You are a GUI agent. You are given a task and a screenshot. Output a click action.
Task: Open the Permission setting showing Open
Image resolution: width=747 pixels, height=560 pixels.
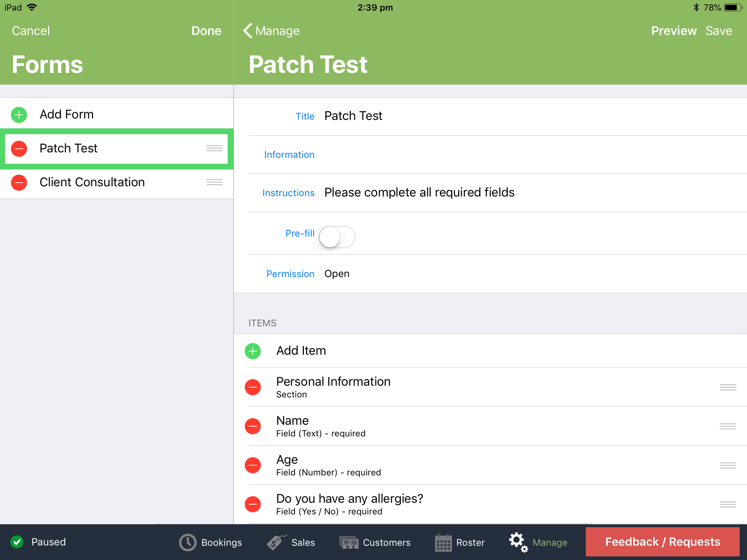coord(337,274)
